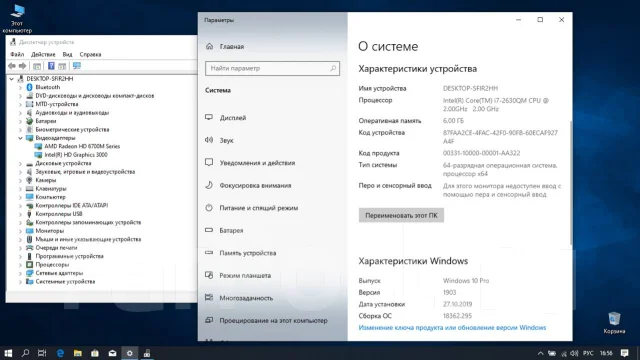Click the battery icon in system tray

pos(552,353)
